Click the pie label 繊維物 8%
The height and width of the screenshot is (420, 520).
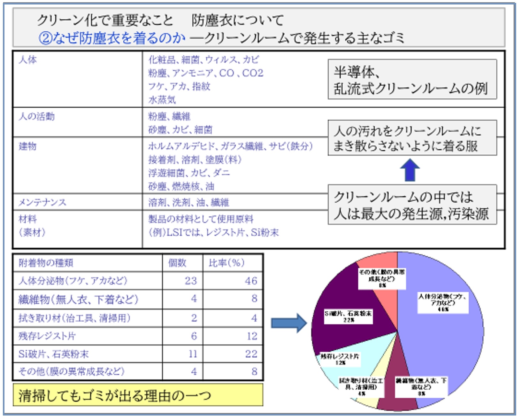click(x=421, y=387)
